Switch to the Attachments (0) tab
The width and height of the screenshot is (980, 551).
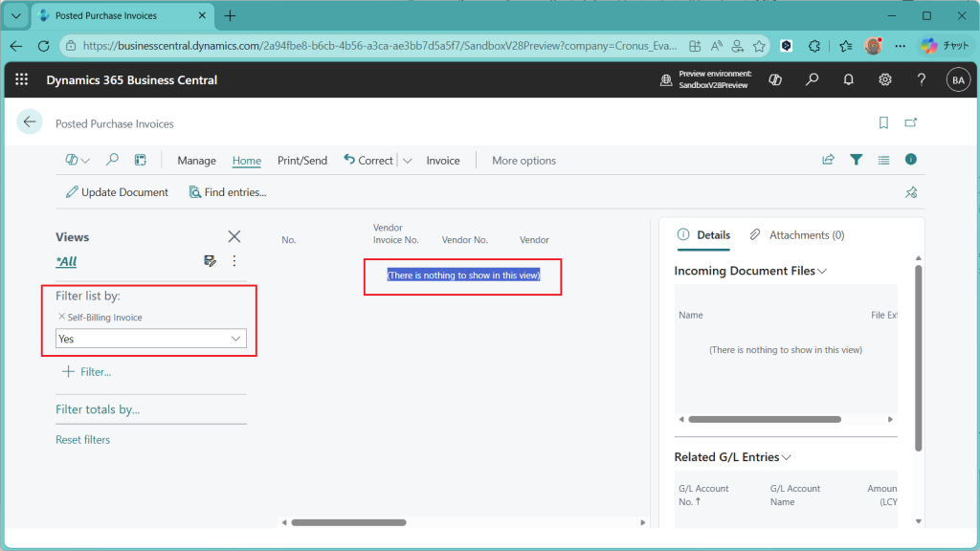(x=797, y=234)
